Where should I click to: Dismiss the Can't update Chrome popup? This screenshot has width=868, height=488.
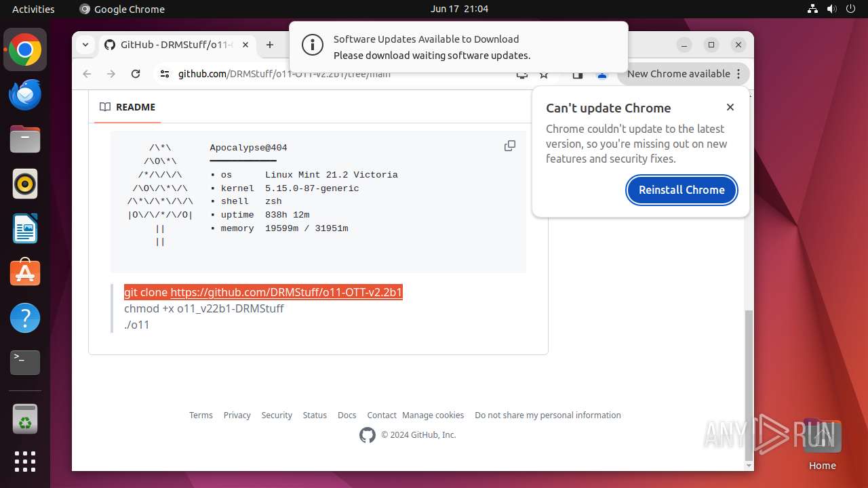[730, 107]
